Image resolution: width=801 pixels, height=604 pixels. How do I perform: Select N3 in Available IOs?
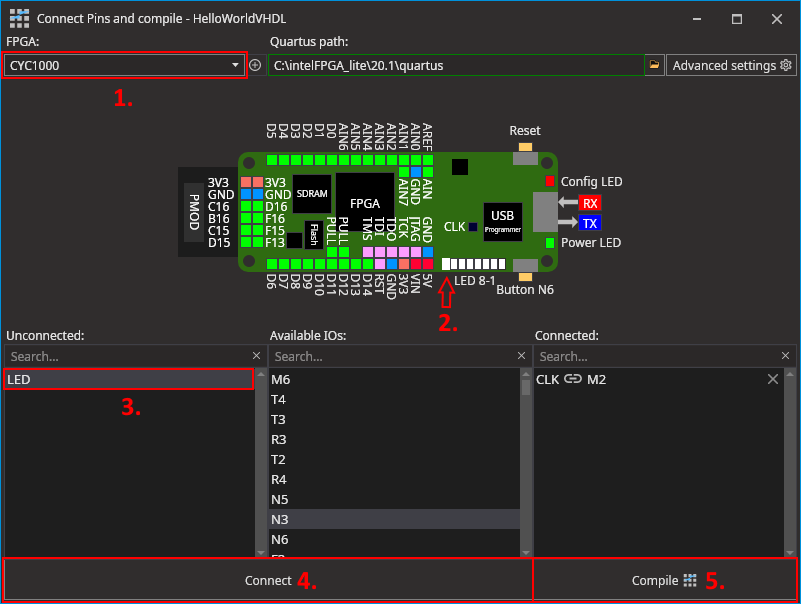click(x=394, y=519)
